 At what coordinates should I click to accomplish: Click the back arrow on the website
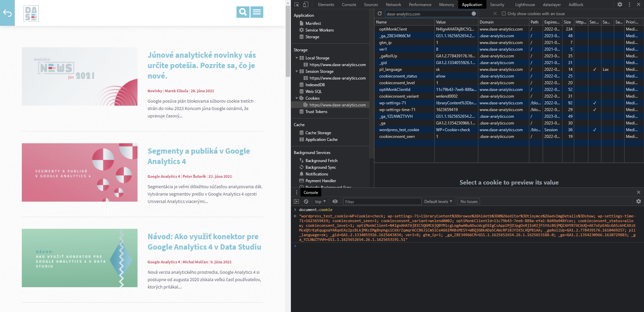7,13
